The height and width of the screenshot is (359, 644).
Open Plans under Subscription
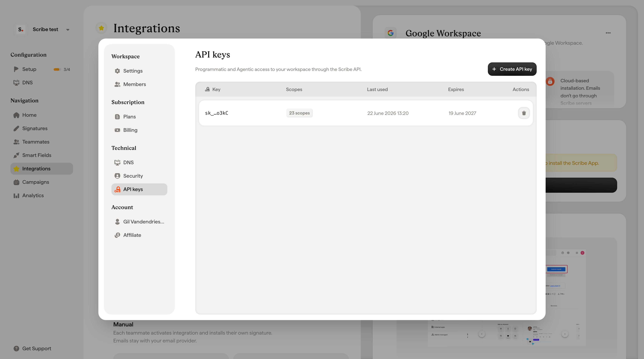click(139, 117)
